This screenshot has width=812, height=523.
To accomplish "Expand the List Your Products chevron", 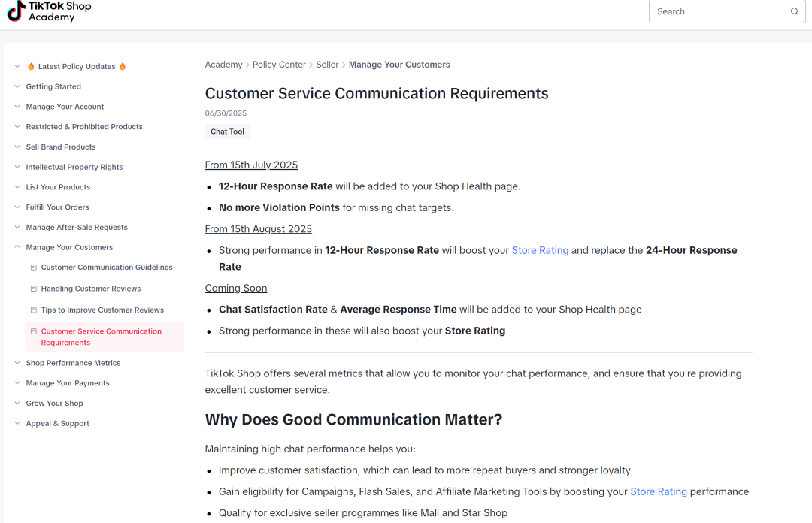I will click(17, 187).
